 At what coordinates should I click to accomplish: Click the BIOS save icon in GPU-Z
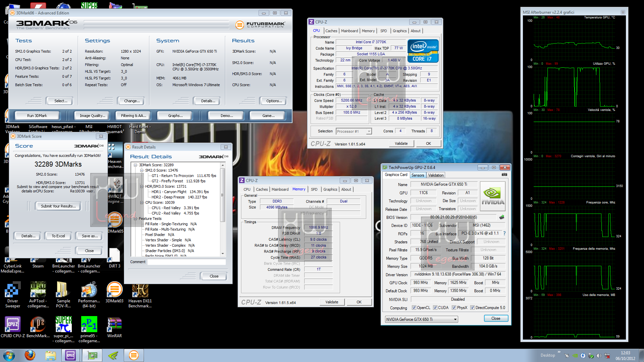502,217
